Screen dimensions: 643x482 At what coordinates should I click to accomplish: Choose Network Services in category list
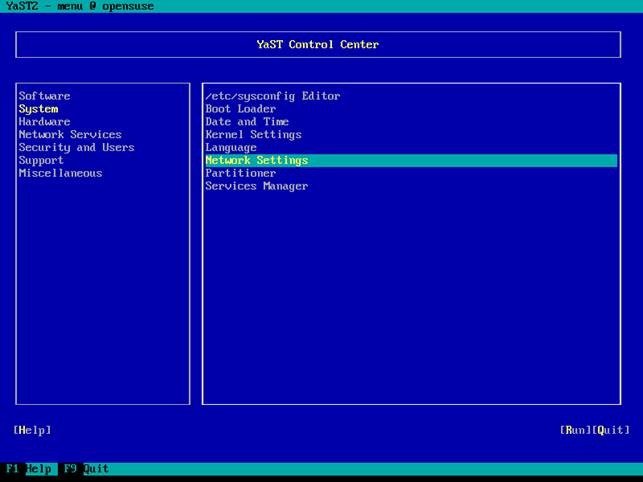pyautogui.click(x=70, y=135)
